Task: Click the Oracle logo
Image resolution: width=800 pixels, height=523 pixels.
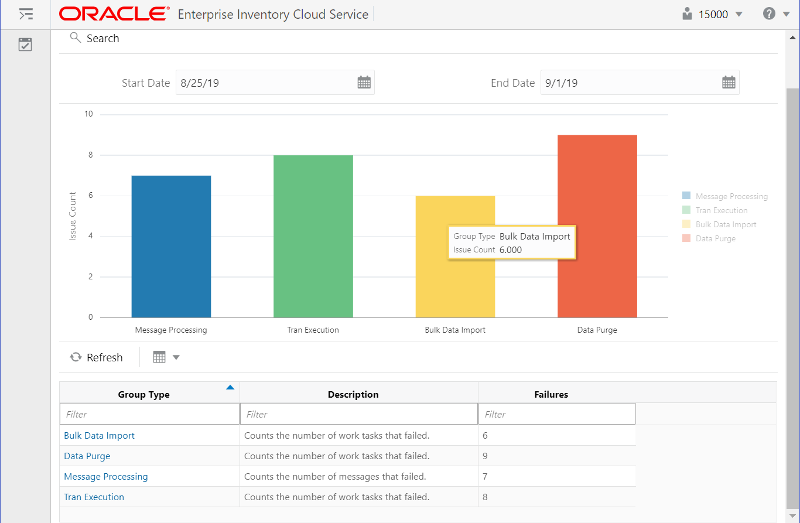Action: tap(114, 14)
